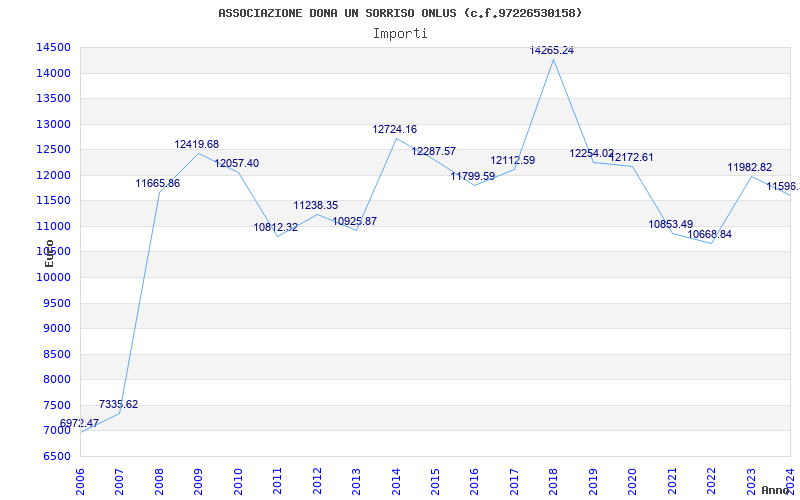Viewport: 800px width, 500px height.
Task: Click the y-axis value 14000
Action: (53, 73)
